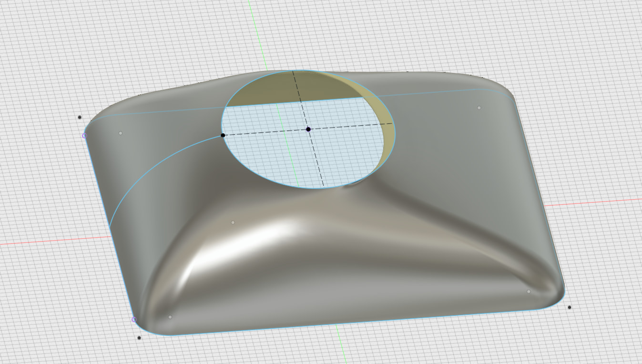The width and height of the screenshot is (642, 364).
Task: Select purple circle marker at lower-left body corner
Action: 134,320
